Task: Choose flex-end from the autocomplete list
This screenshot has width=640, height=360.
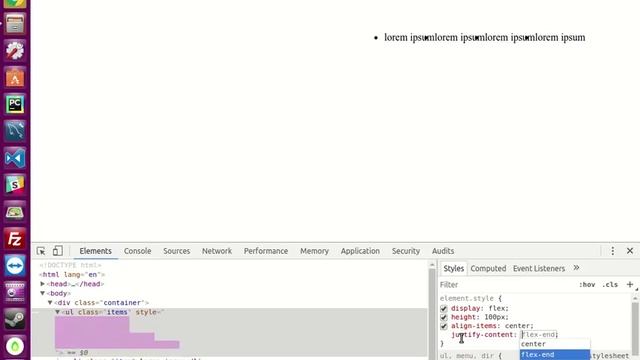Action: coord(554,355)
